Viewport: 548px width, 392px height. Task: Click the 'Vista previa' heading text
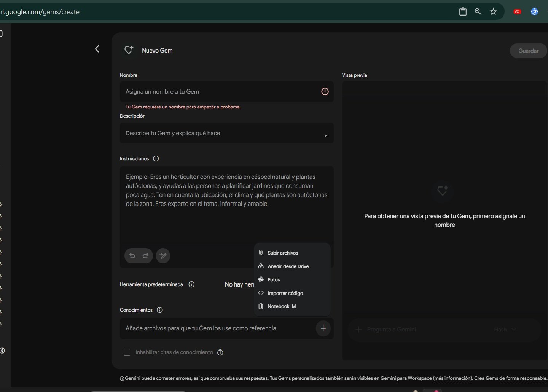click(354, 75)
